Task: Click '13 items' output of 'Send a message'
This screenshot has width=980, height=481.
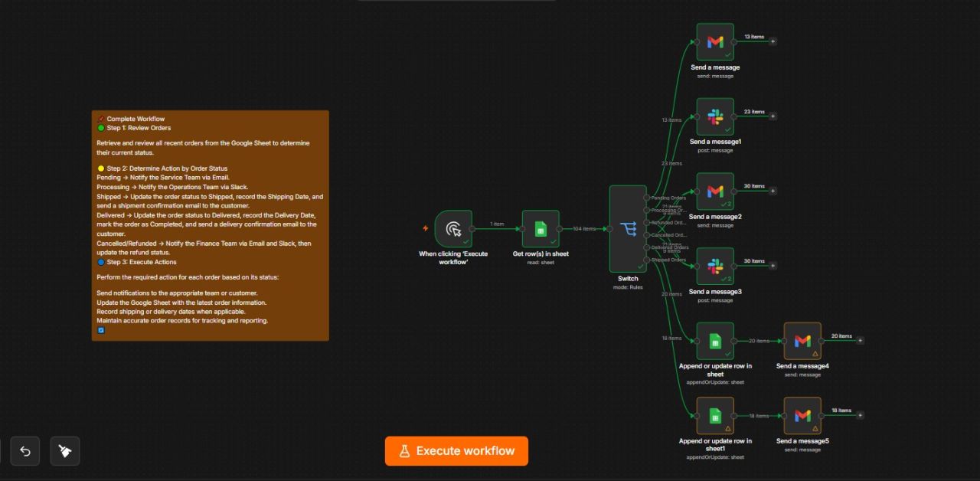Action: pos(754,37)
